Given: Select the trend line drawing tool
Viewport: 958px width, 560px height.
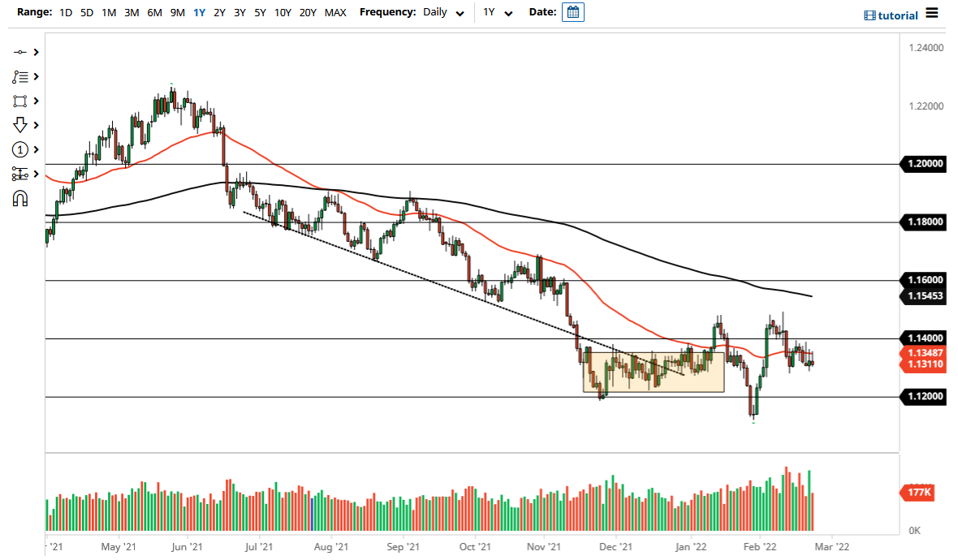Looking at the screenshot, I should [20, 52].
